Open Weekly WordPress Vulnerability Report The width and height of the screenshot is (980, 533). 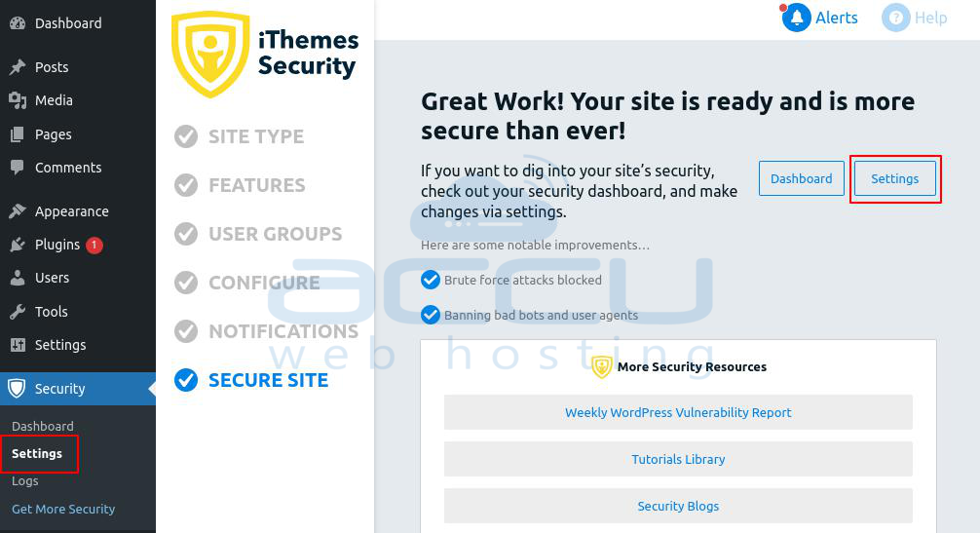(678, 412)
